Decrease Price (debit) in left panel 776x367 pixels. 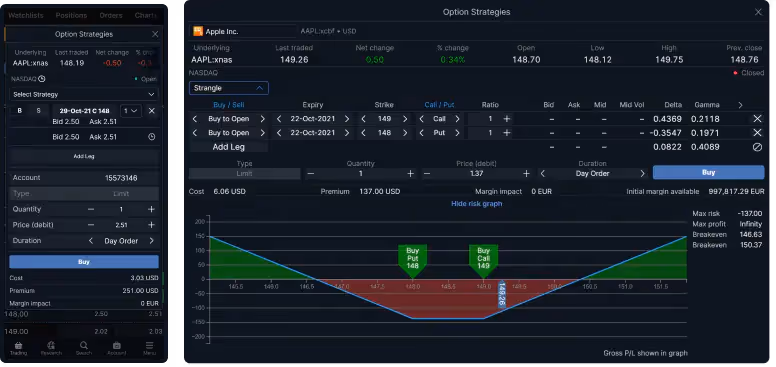point(91,225)
